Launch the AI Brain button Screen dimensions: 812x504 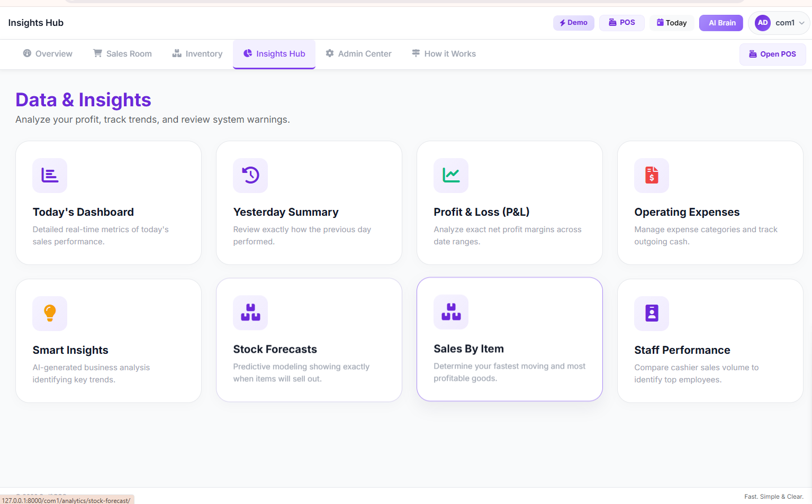[x=721, y=23]
